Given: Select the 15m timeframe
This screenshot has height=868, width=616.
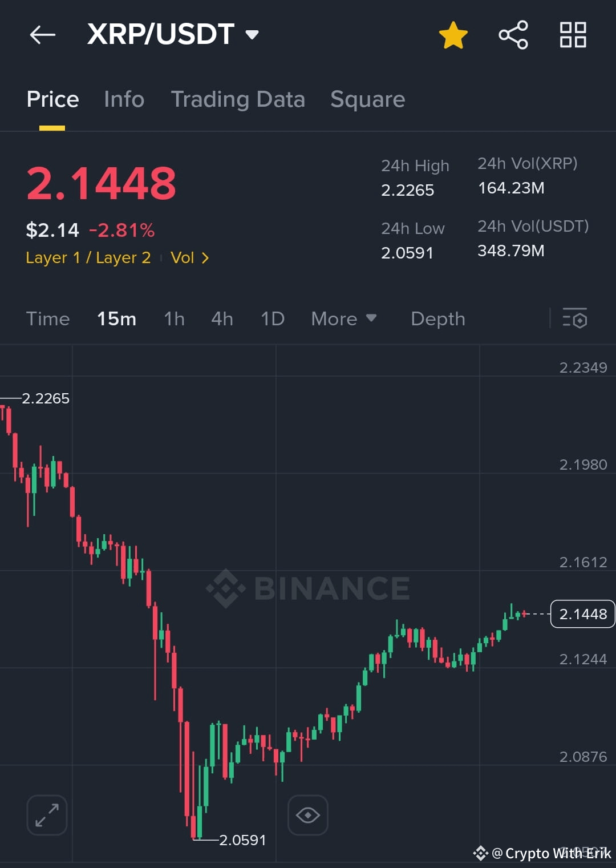Looking at the screenshot, I should click(116, 318).
